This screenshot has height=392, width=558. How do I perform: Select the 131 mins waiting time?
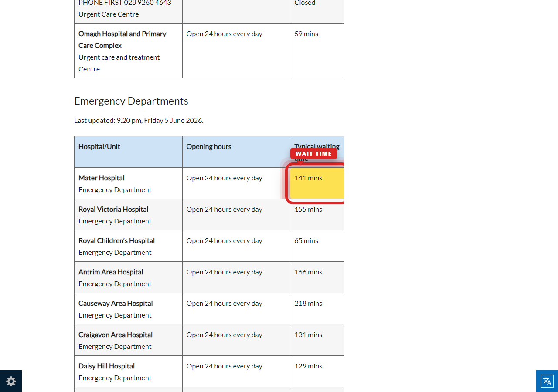[308, 335]
